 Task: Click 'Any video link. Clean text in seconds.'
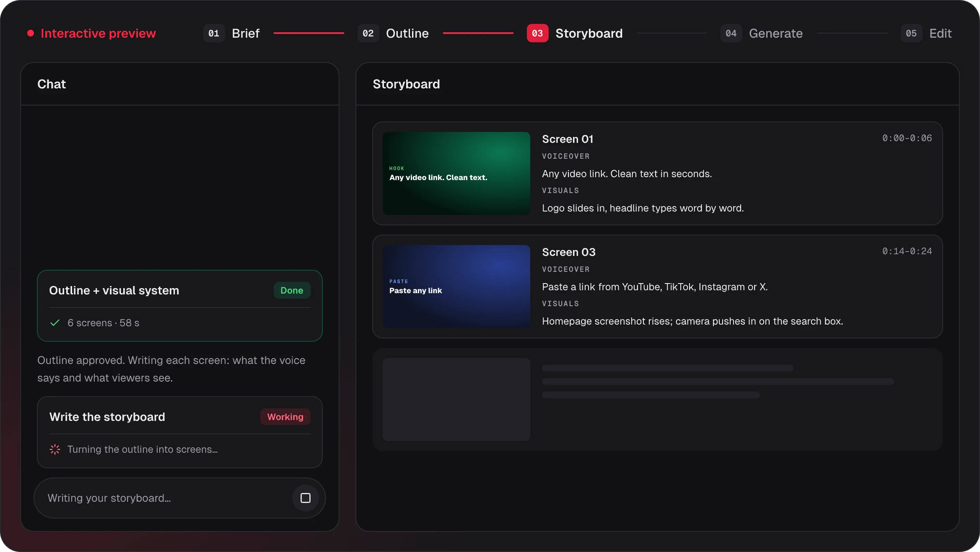[627, 174]
